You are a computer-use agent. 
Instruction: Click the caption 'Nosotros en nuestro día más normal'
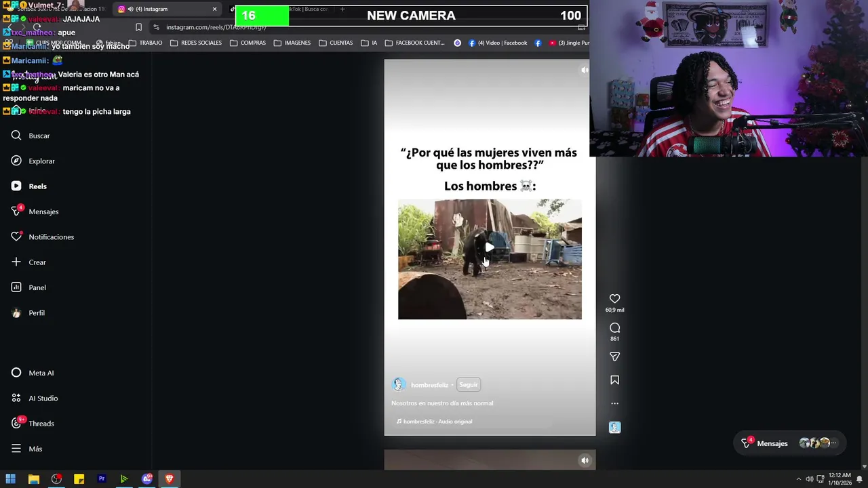coord(442,403)
